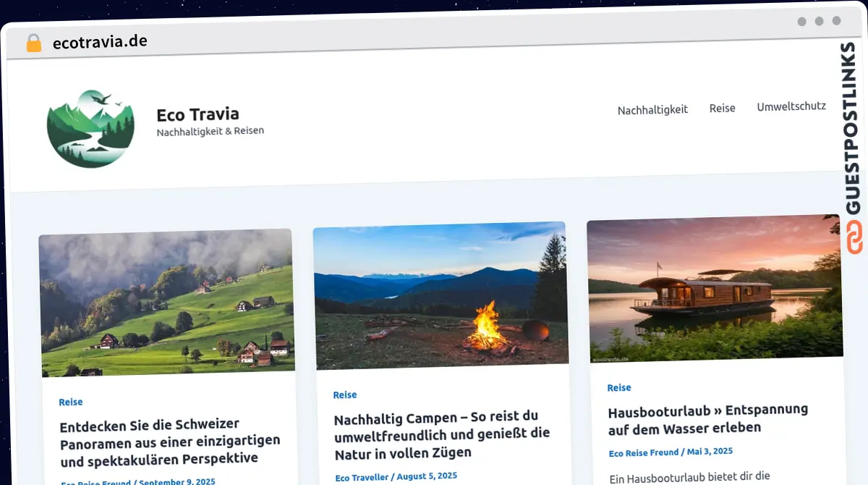Viewport: 868px width, 485px height.
Task: Click the houseboat sunset thumbnail
Action: tap(714, 287)
